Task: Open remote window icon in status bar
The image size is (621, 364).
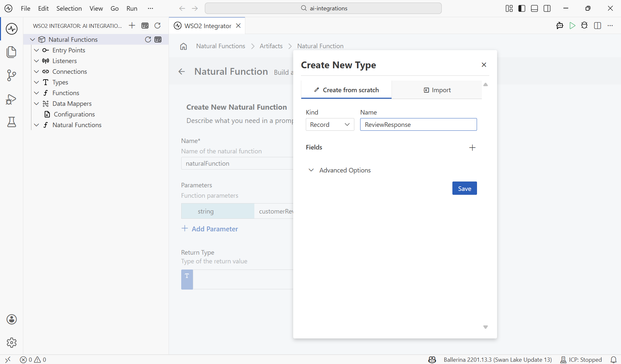Action: coord(8,359)
